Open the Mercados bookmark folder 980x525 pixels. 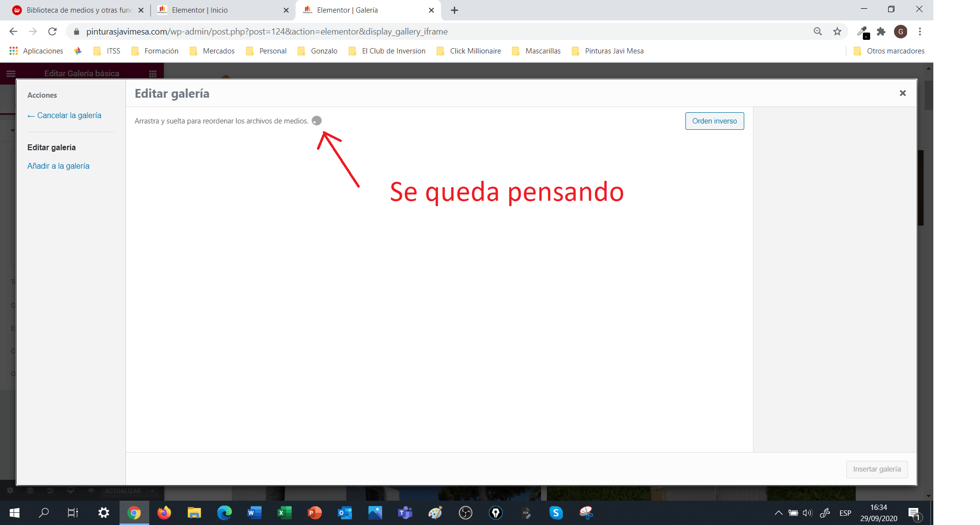[212, 51]
